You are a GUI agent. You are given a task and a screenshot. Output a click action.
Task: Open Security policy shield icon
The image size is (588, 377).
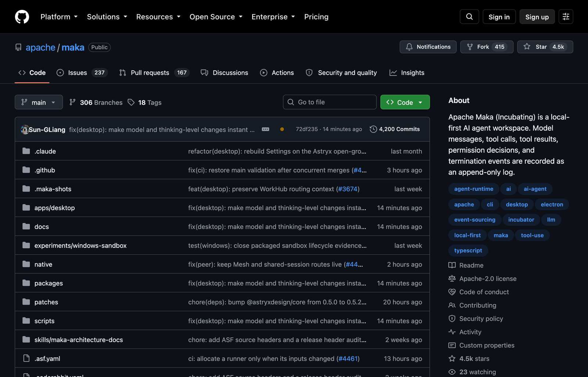point(452,319)
